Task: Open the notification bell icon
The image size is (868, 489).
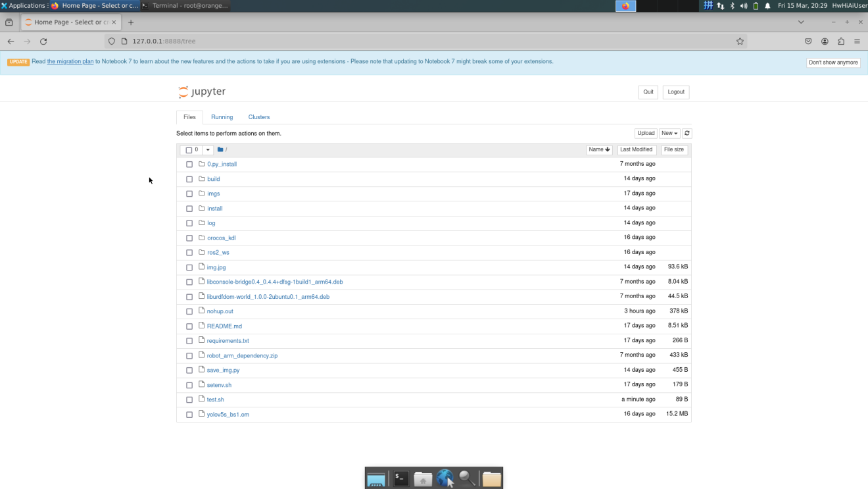Action: [767, 6]
